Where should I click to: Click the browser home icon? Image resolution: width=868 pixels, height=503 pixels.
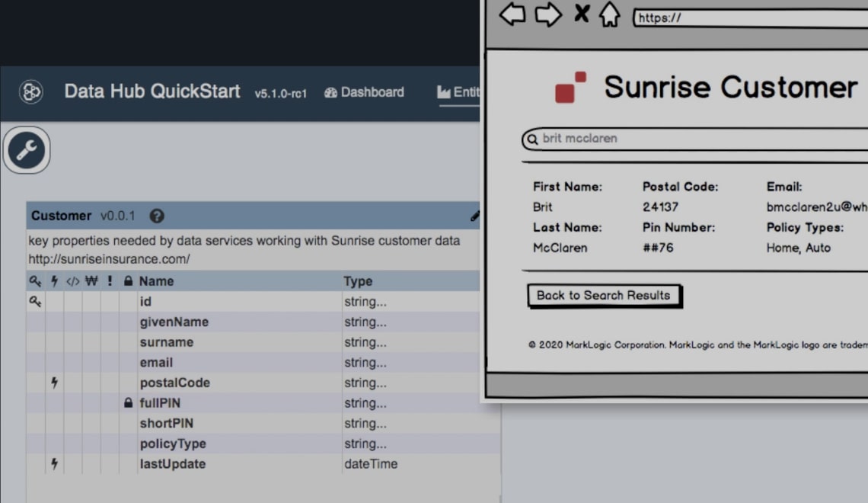pyautogui.click(x=609, y=14)
